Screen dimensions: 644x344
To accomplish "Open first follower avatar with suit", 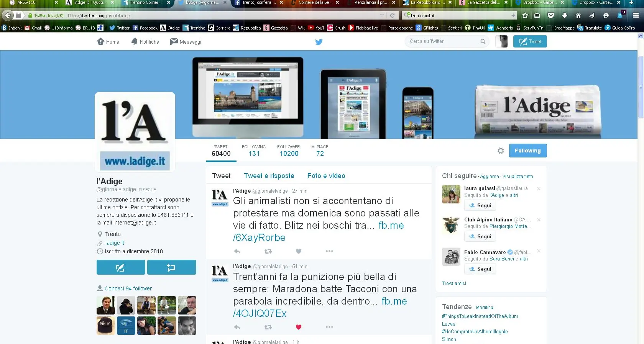I will pyautogui.click(x=106, y=305).
